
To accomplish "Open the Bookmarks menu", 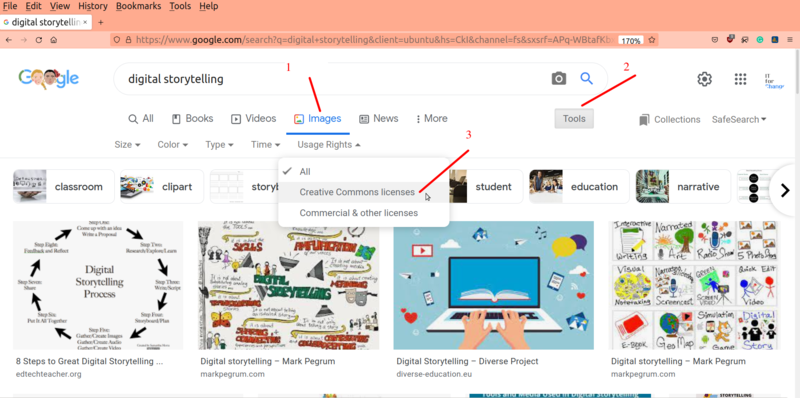I will point(138,6).
